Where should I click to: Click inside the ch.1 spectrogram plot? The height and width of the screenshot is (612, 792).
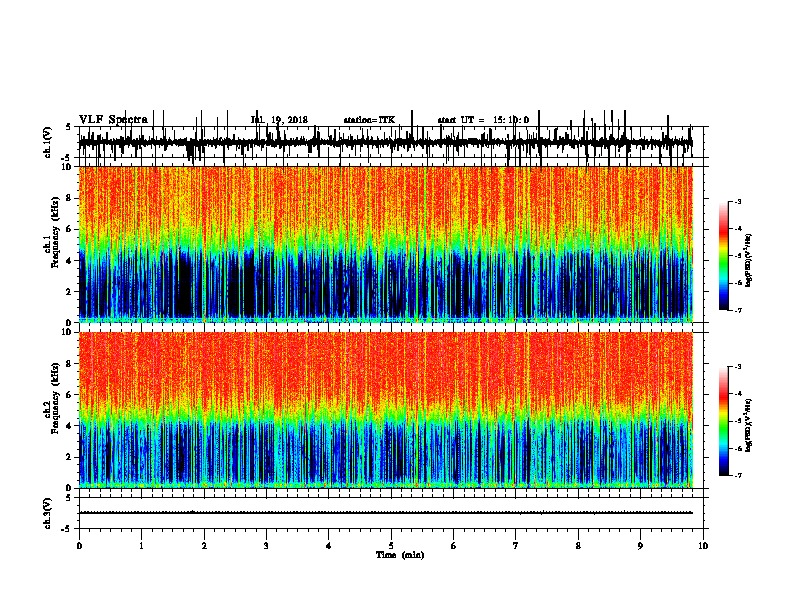coord(386,244)
